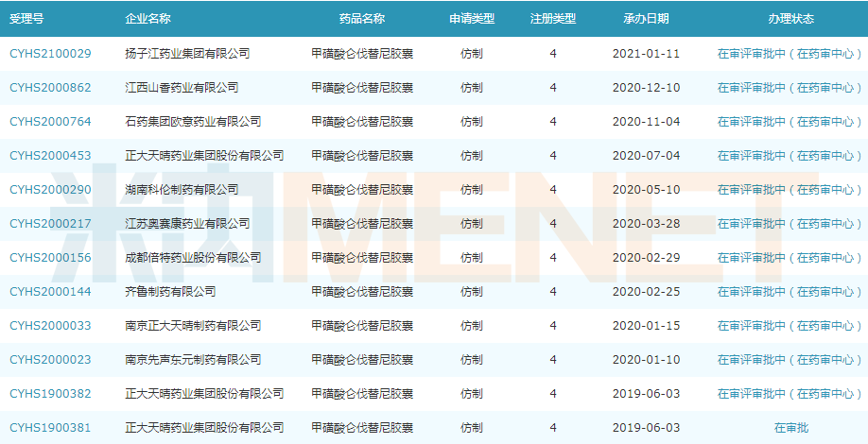Click the CYHS2000156 link
The image size is (868, 444).
coord(50,258)
